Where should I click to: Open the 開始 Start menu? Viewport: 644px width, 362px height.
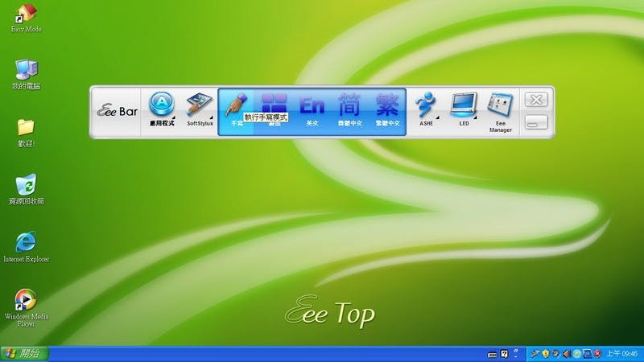pos(24,354)
